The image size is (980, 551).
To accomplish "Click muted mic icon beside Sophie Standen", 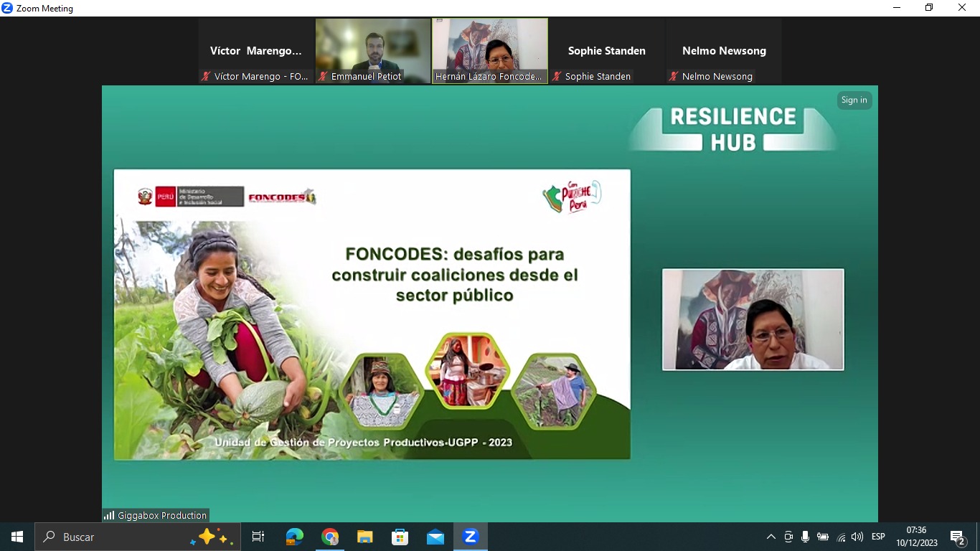I will [x=557, y=76].
